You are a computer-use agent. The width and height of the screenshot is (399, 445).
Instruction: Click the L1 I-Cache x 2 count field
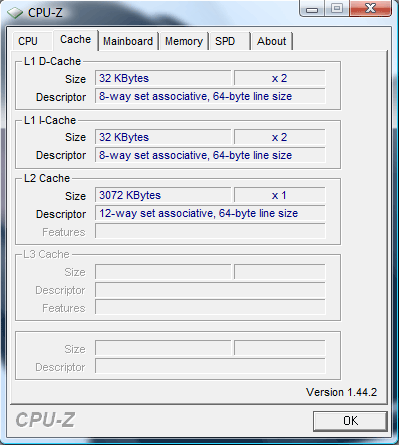(279, 137)
